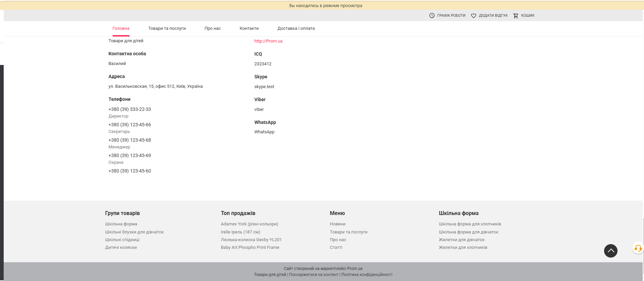Click the clock icon for work schedule
644x281 pixels.
pyautogui.click(x=432, y=16)
